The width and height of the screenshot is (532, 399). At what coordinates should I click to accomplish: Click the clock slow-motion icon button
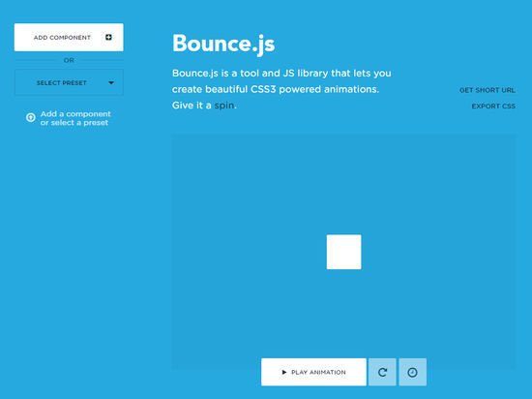(413, 372)
